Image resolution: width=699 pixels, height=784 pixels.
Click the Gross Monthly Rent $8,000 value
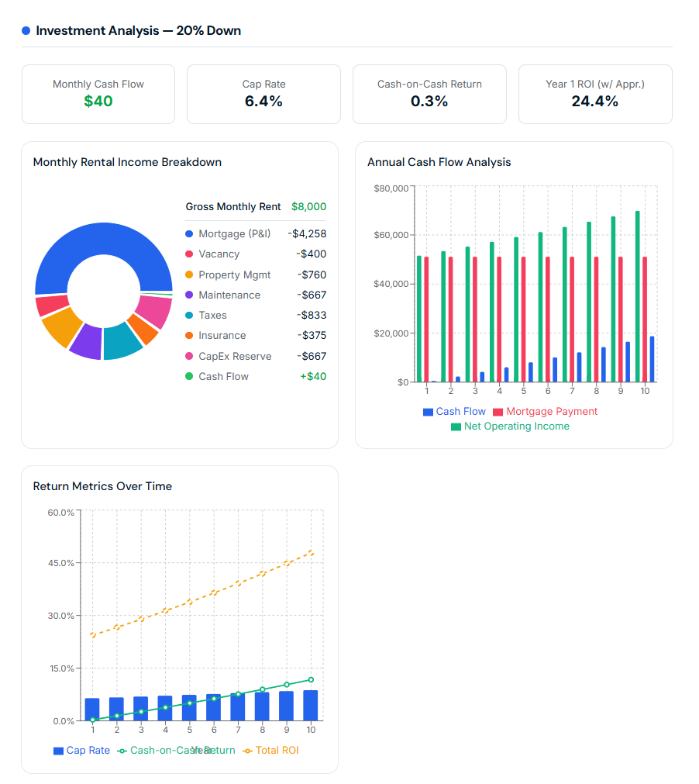(310, 207)
